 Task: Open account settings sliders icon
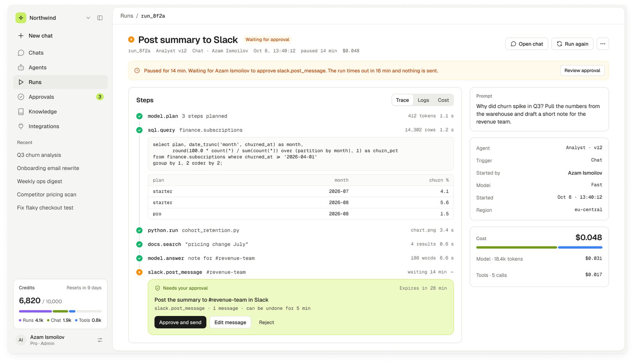[x=100, y=340]
